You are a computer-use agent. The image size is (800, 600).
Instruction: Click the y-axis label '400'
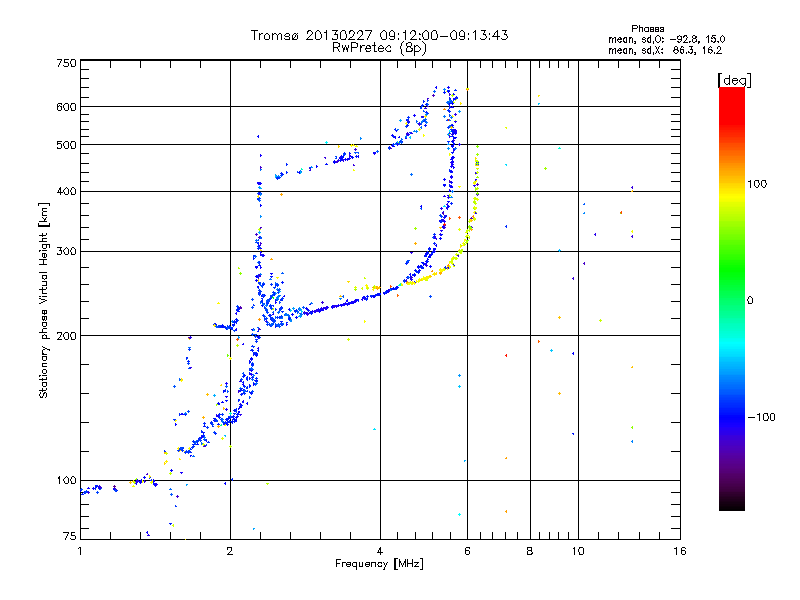pos(66,191)
